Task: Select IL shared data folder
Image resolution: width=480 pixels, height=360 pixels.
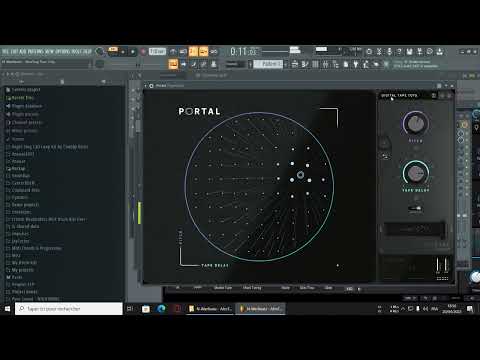Action: [22, 226]
